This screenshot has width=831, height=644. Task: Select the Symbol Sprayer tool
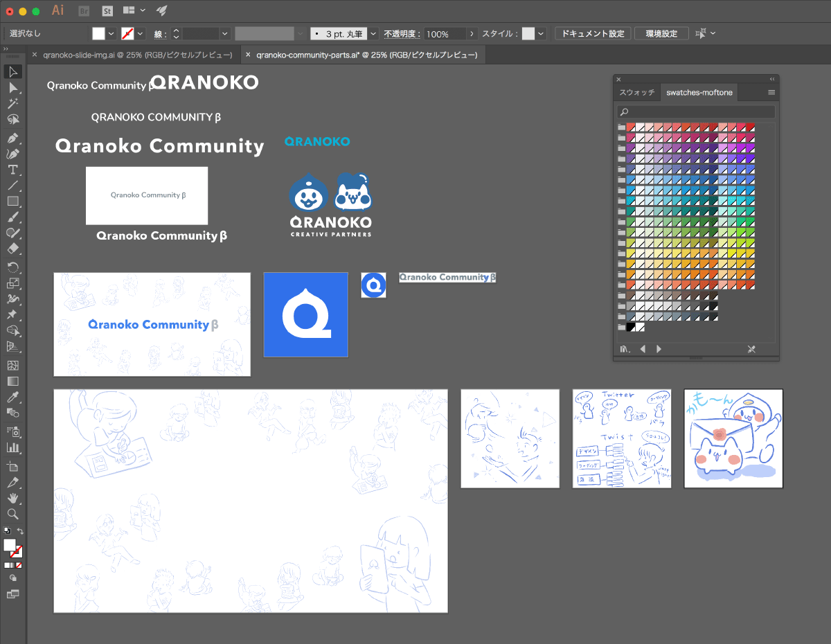(x=12, y=431)
